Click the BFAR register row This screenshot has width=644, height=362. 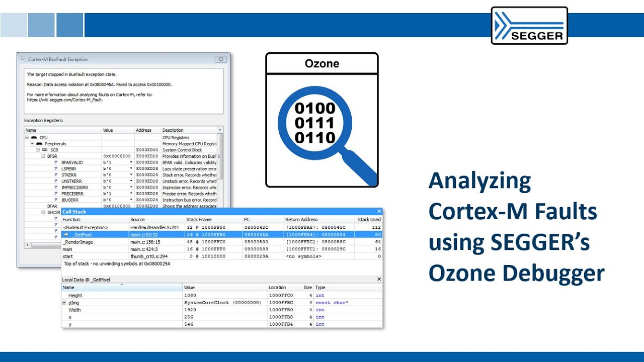[121, 206]
